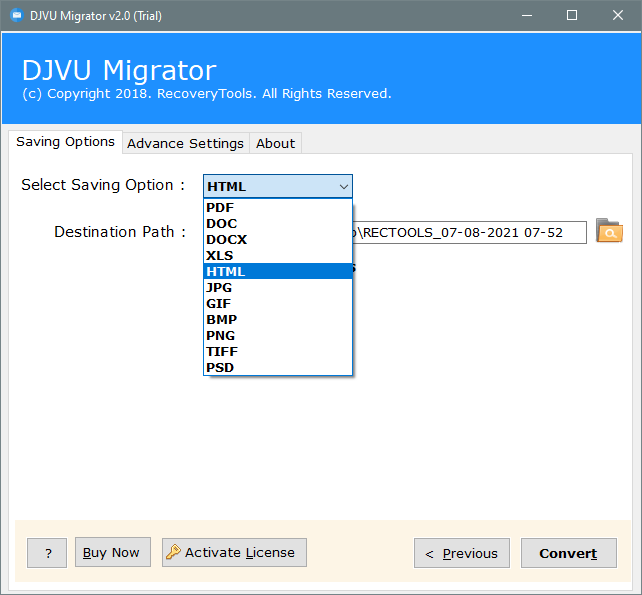Click the Buy Now button
Screen dimensions: 642x595
[113, 552]
